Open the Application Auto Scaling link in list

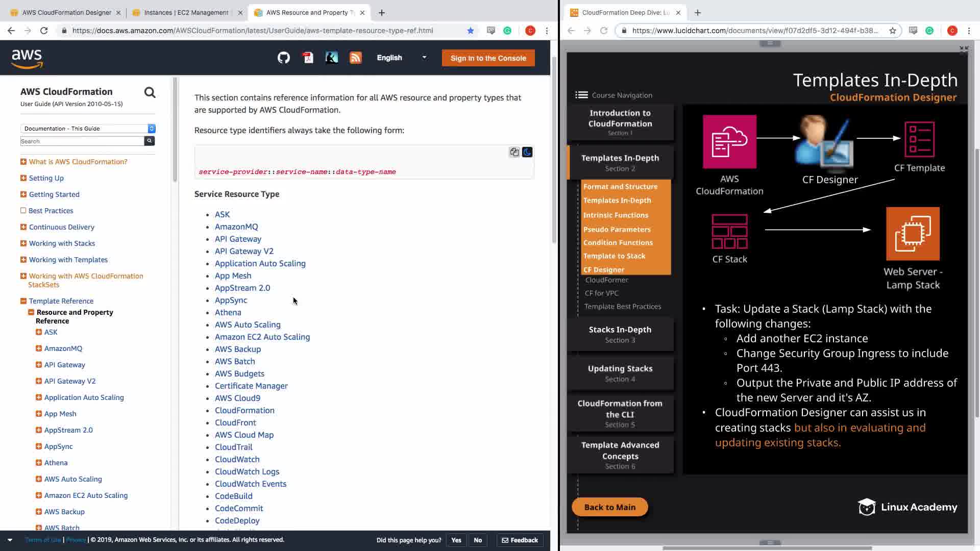260,263
